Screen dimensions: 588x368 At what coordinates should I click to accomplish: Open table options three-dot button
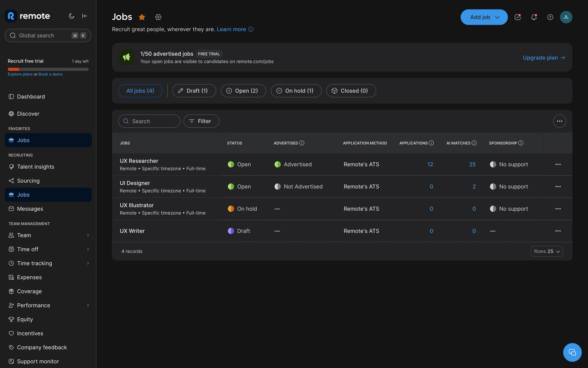click(559, 121)
